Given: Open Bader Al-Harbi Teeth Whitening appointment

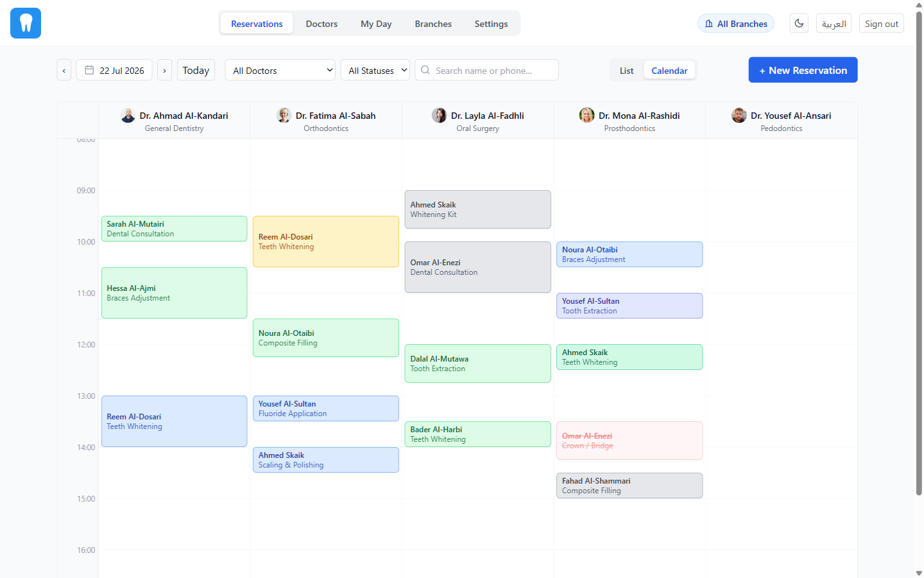Looking at the screenshot, I should pyautogui.click(x=477, y=434).
